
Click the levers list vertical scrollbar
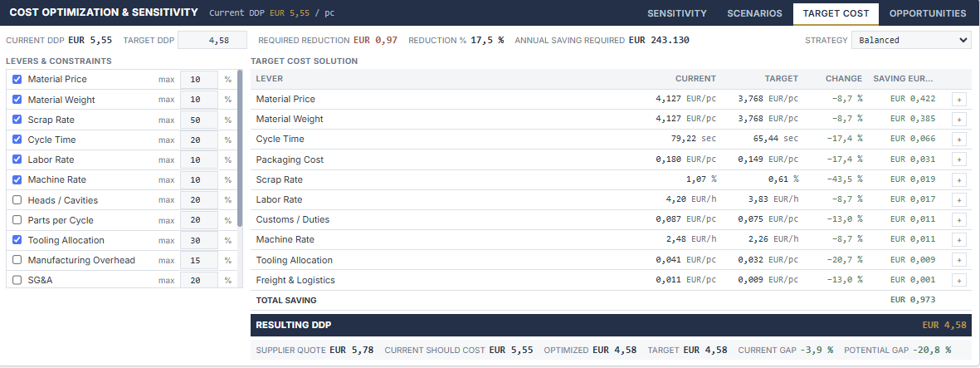tap(240, 149)
